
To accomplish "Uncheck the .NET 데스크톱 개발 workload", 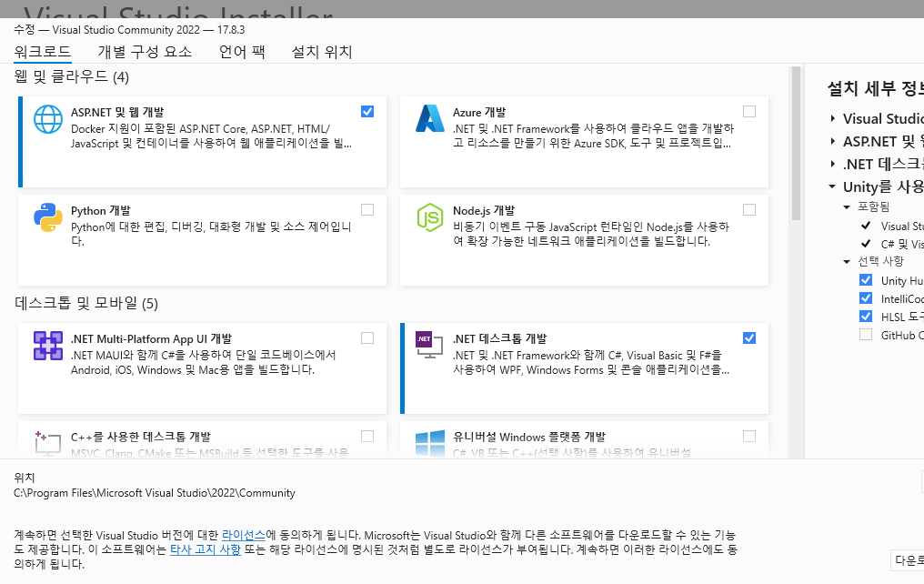I will pos(749,337).
